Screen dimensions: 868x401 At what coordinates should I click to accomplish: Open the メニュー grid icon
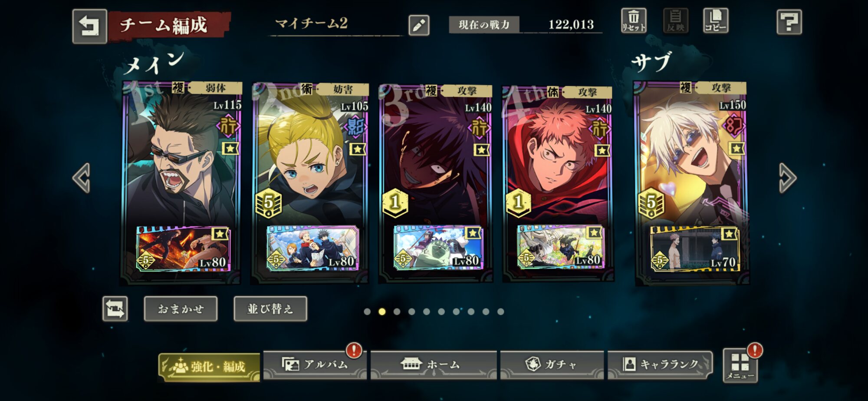click(740, 366)
